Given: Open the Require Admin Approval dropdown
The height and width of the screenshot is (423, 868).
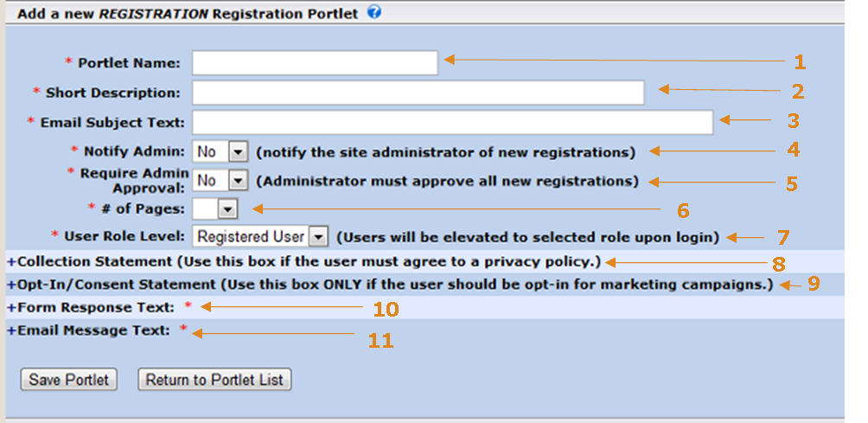Looking at the screenshot, I should [220, 181].
